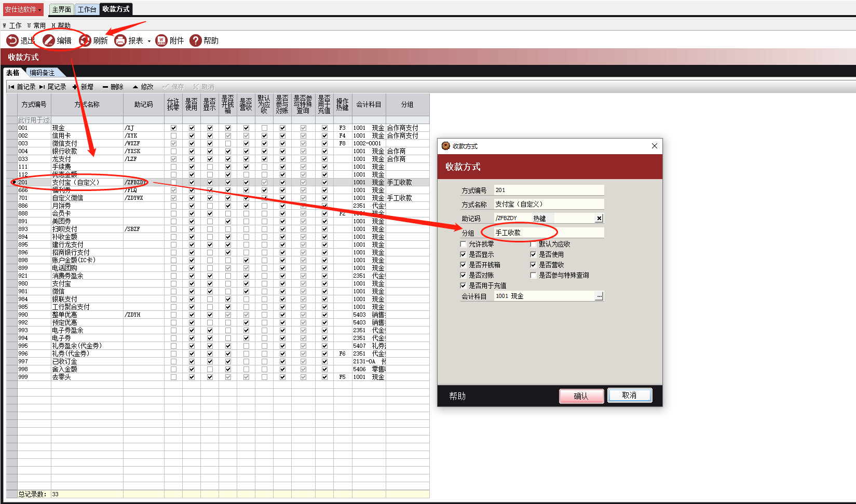The width and height of the screenshot is (856, 504).
Task: Switch to the 编码备注 tab
Action: tap(42, 73)
